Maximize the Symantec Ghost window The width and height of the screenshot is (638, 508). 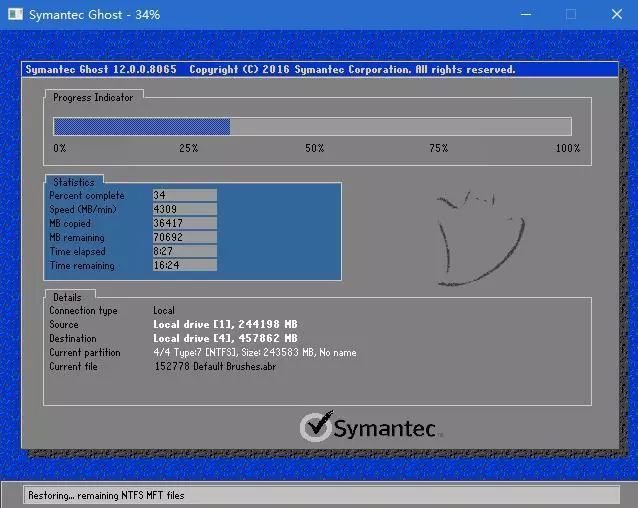click(570, 14)
